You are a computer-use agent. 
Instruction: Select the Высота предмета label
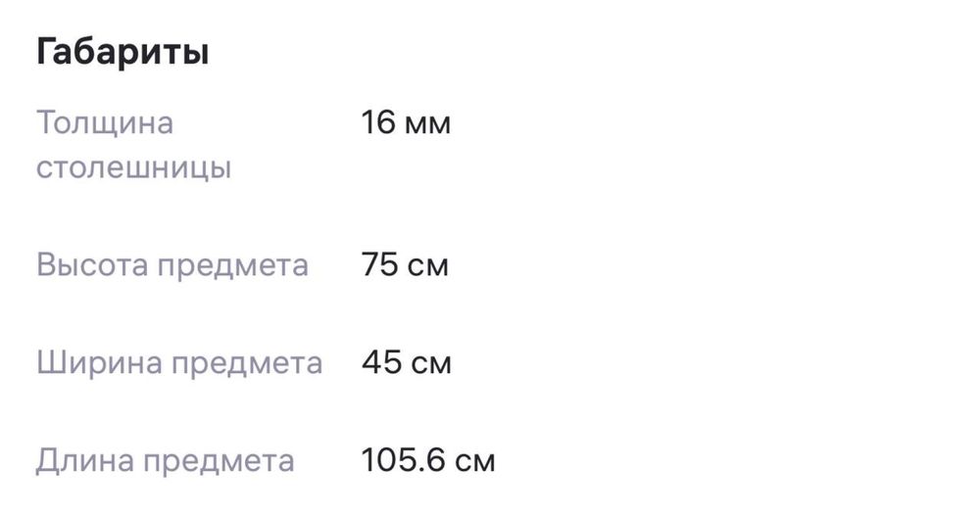click(x=172, y=265)
